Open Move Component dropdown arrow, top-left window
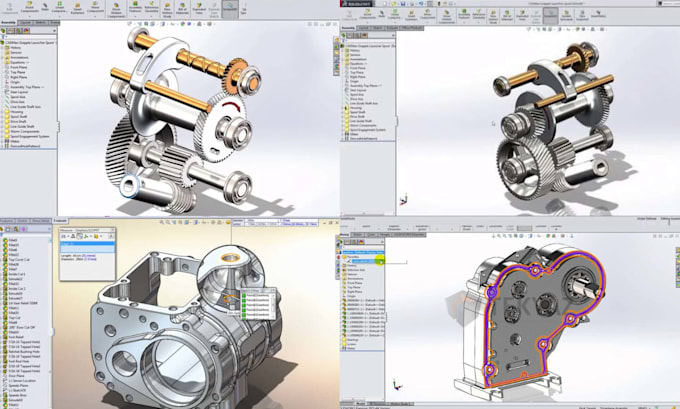The height and width of the screenshot is (409, 680). pos(95,16)
